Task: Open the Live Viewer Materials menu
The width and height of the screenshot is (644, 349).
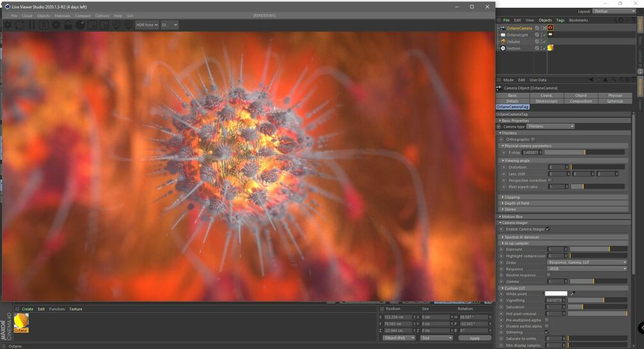Action: point(62,15)
